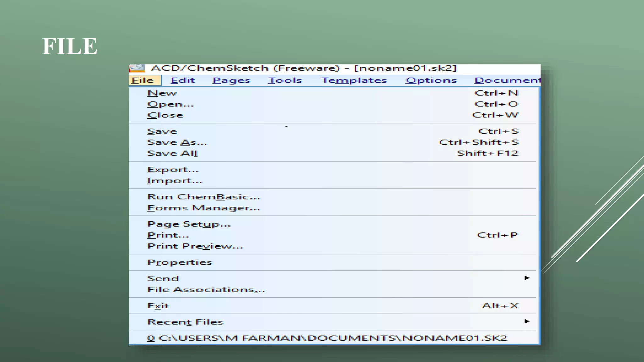Open the Tools menu
The width and height of the screenshot is (644, 362).
285,80
